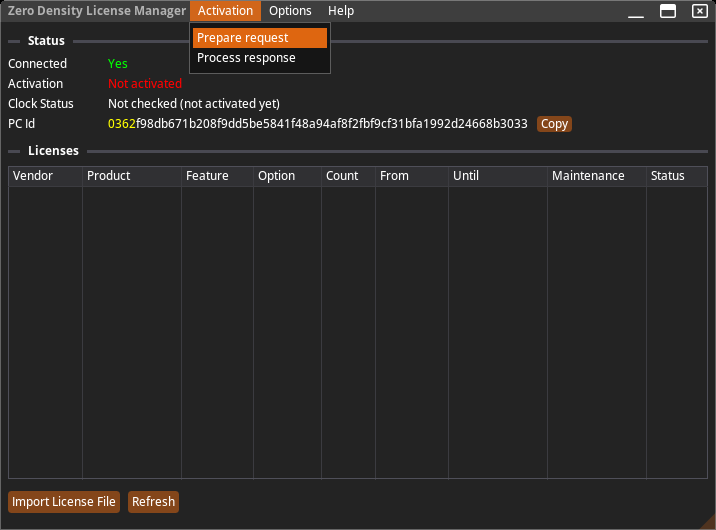Maximize the License Manager window

tap(668, 11)
